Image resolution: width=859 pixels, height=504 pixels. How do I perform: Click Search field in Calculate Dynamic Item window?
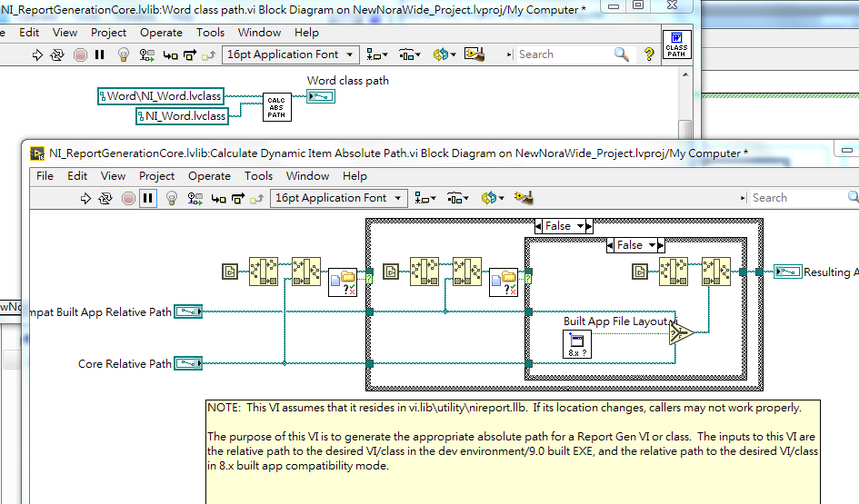797,198
